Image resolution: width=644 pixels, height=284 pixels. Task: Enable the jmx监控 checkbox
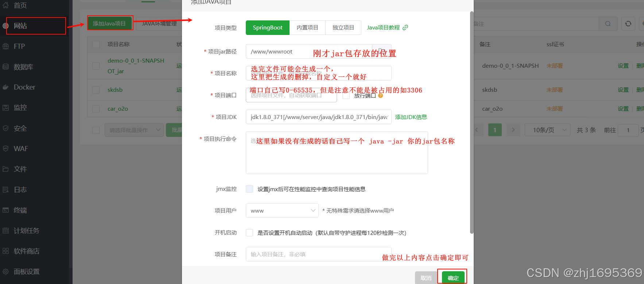249,189
